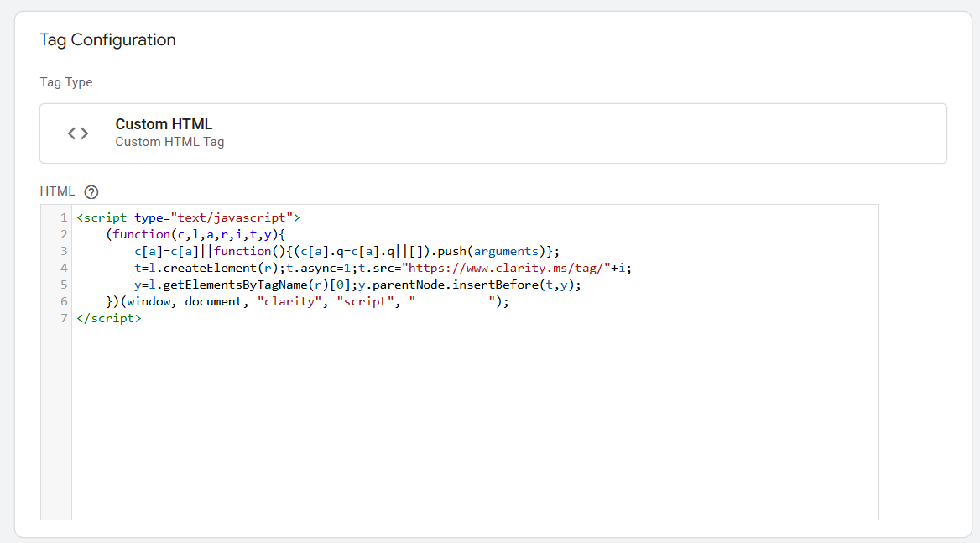Viewport: 980px width, 543px height.
Task: Click the Custom HTML code brackets icon
Action: 78,133
